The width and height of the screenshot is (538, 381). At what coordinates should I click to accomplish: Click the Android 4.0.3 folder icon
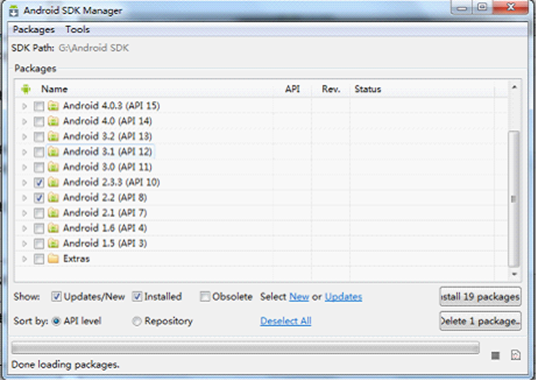click(x=53, y=106)
